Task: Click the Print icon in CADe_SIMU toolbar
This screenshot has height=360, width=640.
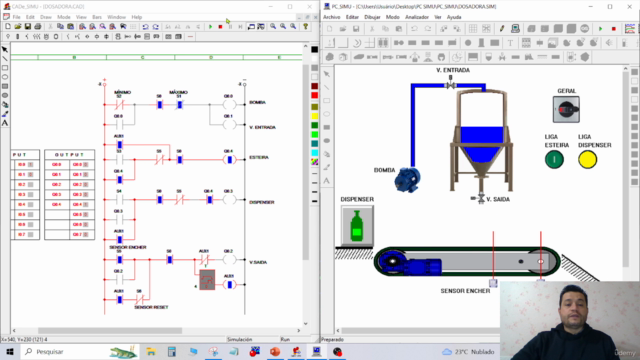Action: [x=38, y=27]
